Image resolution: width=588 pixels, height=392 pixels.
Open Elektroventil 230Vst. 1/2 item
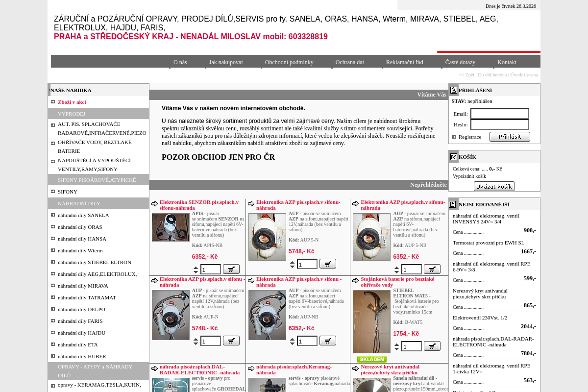pyautogui.click(x=480, y=318)
